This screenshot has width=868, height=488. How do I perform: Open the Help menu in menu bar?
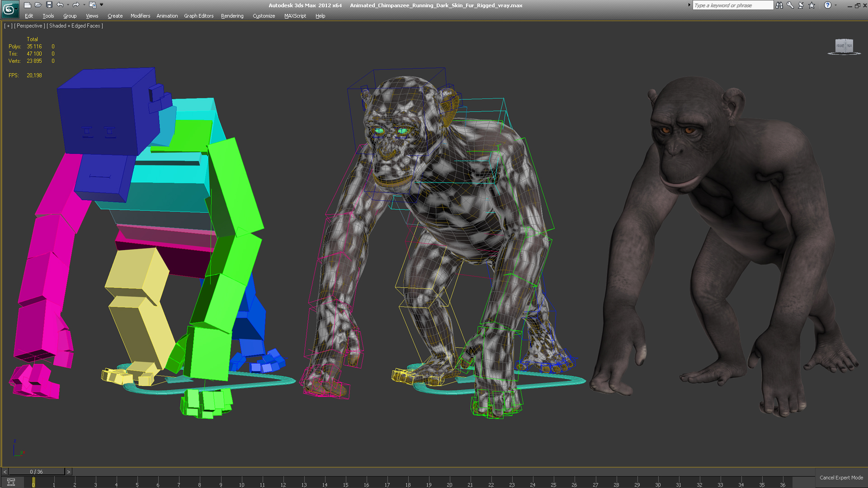tap(321, 16)
